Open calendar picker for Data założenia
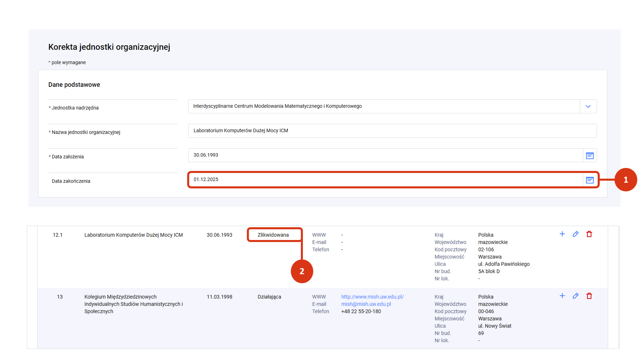The height and width of the screenshot is (362, 644). [590, 156]
